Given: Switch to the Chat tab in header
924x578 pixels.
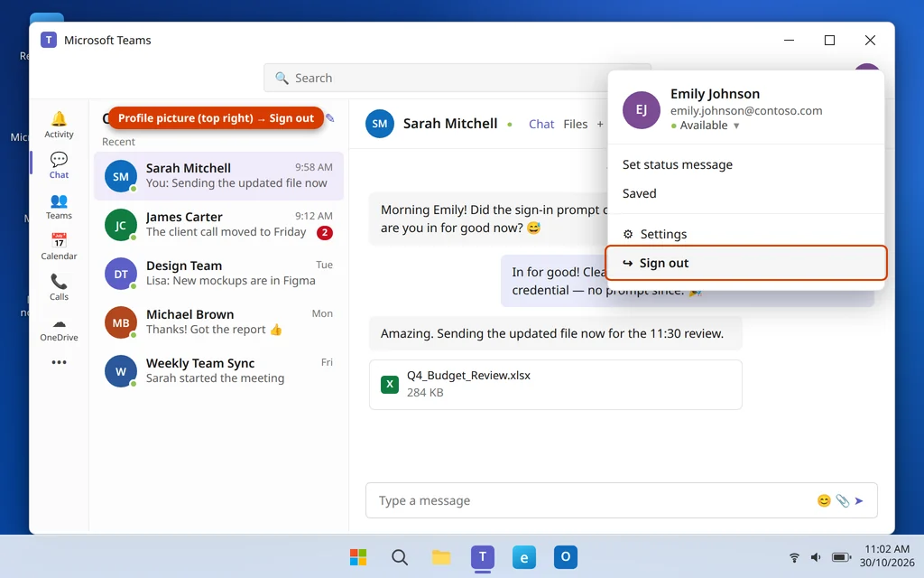Looking at the screenshot, I should 541,124.
